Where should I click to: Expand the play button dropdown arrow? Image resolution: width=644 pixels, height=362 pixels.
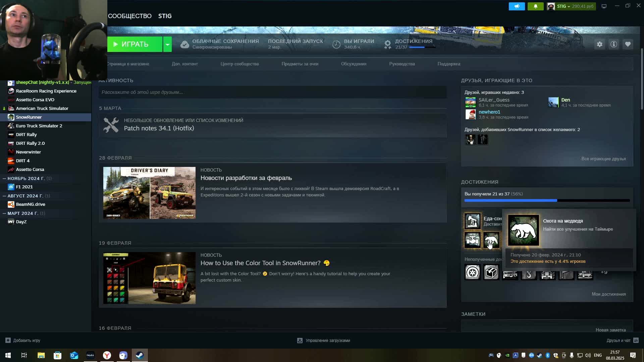(167, 44)
